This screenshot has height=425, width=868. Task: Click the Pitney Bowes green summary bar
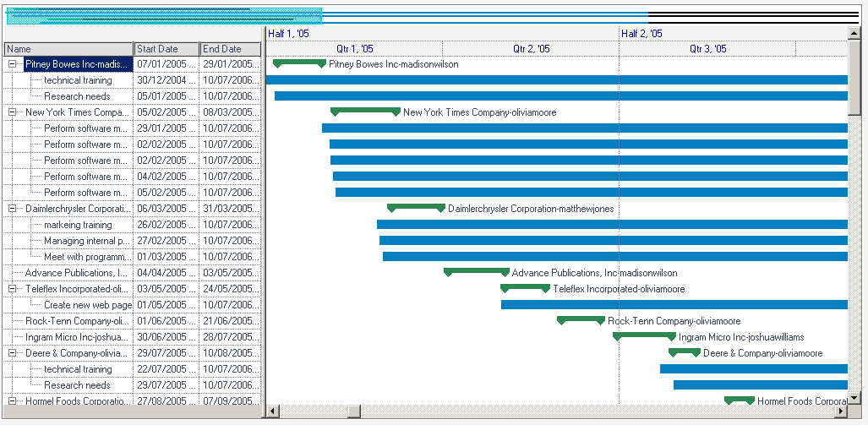pyautogui.click(x=299, y=63)
